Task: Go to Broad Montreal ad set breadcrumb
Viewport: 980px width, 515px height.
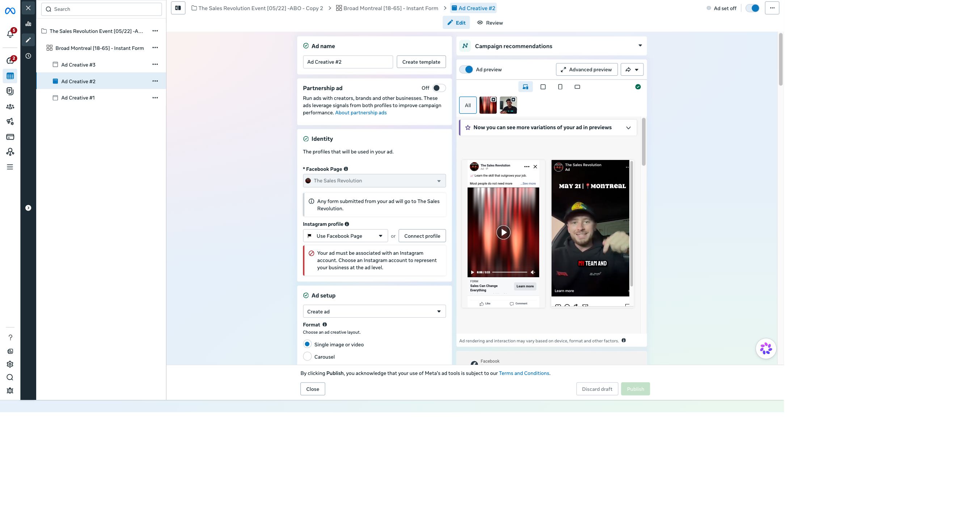Action: 387,8
